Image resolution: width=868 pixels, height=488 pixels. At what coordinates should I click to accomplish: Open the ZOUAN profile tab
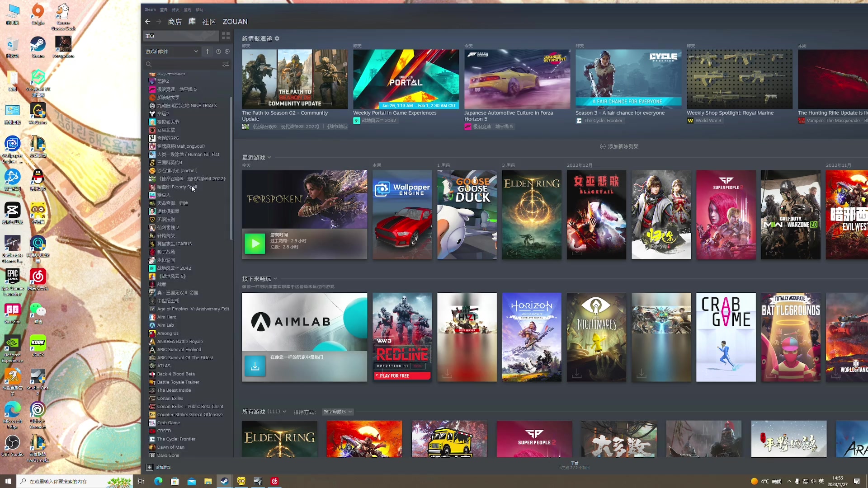pos(235,21)
